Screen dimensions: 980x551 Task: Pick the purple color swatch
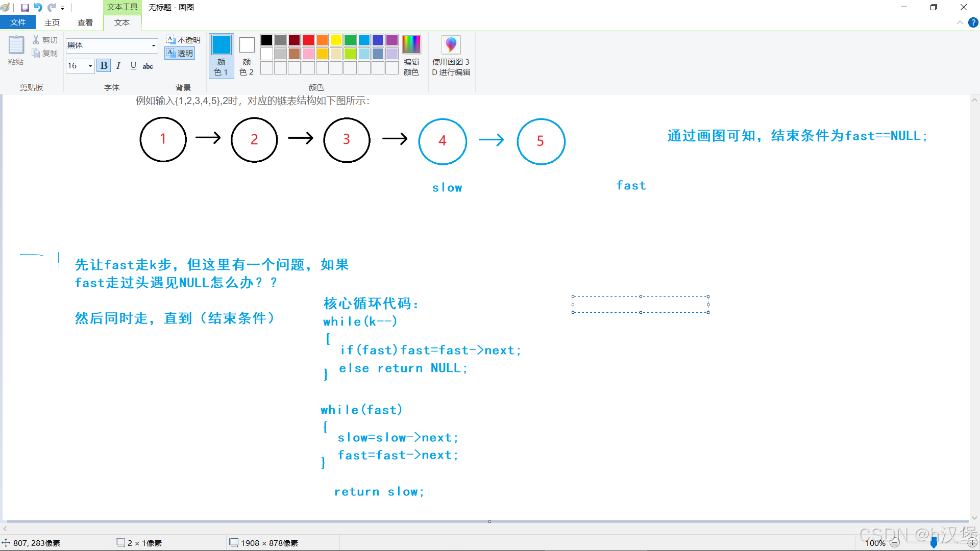[392, 40]
